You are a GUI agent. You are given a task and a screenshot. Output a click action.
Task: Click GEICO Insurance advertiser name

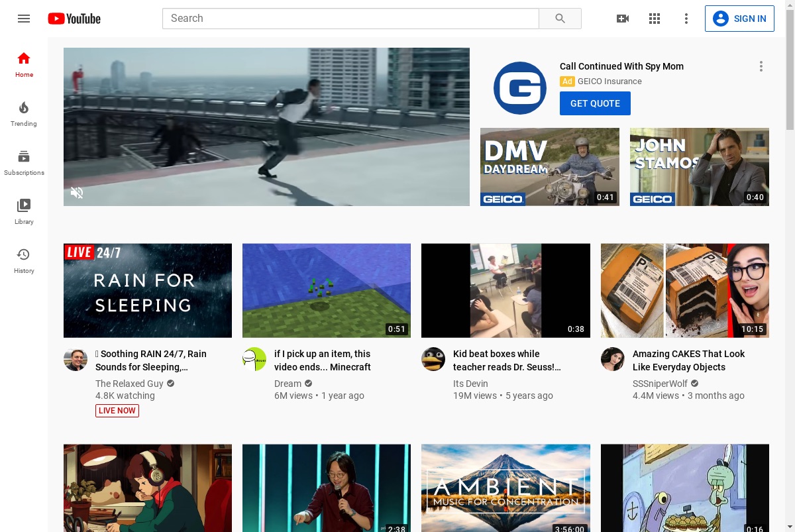[609, 81]
